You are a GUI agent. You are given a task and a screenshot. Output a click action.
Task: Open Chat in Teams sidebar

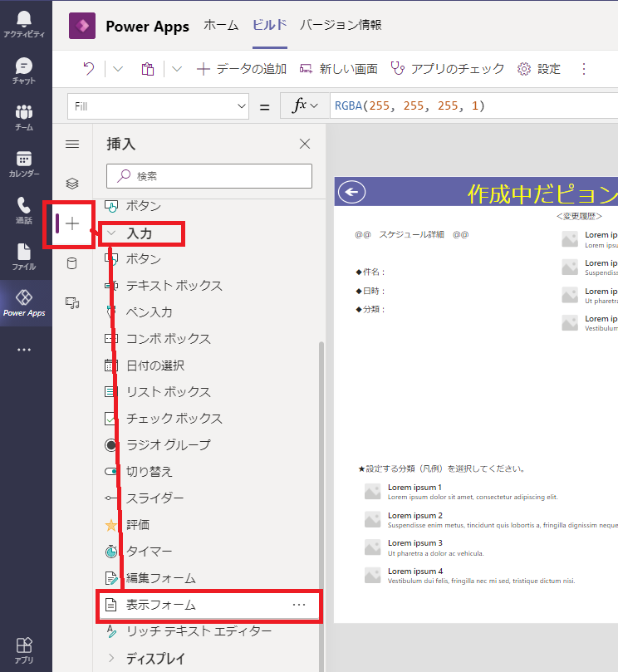tap(24, 71)
